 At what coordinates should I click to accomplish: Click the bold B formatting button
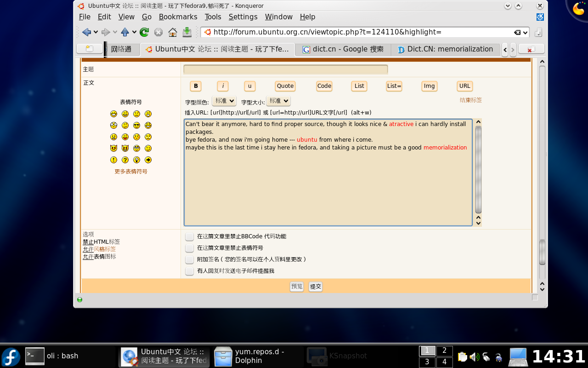(196, 86)
